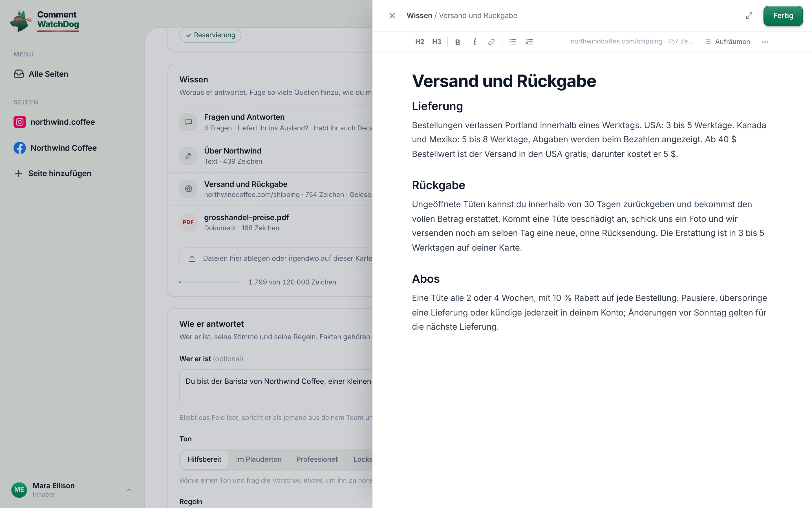This screenshot has width=812, height=508.
Task: Click the upload file drop area
Action: coord(276,259)
